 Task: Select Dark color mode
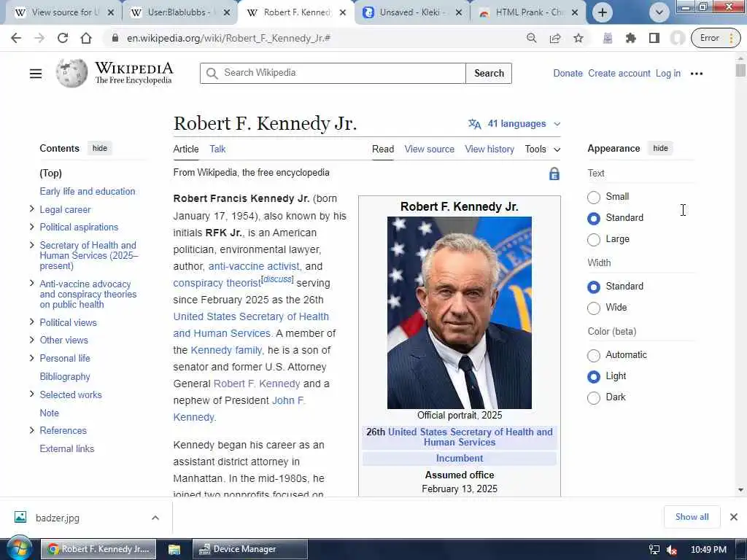594,397
